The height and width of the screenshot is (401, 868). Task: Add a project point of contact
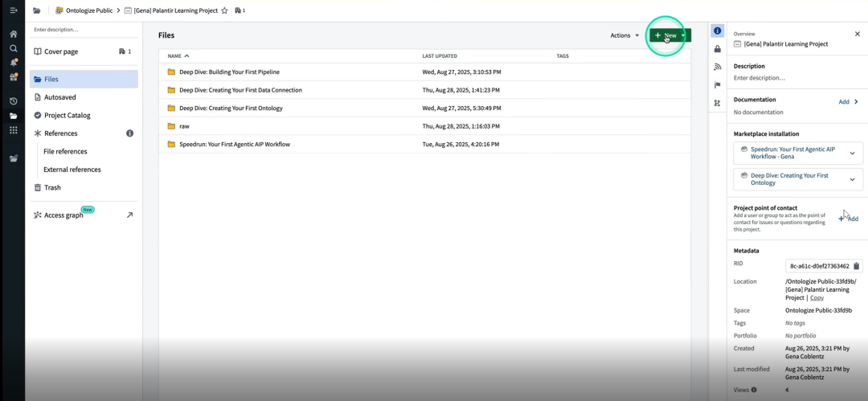pos(848,219)
